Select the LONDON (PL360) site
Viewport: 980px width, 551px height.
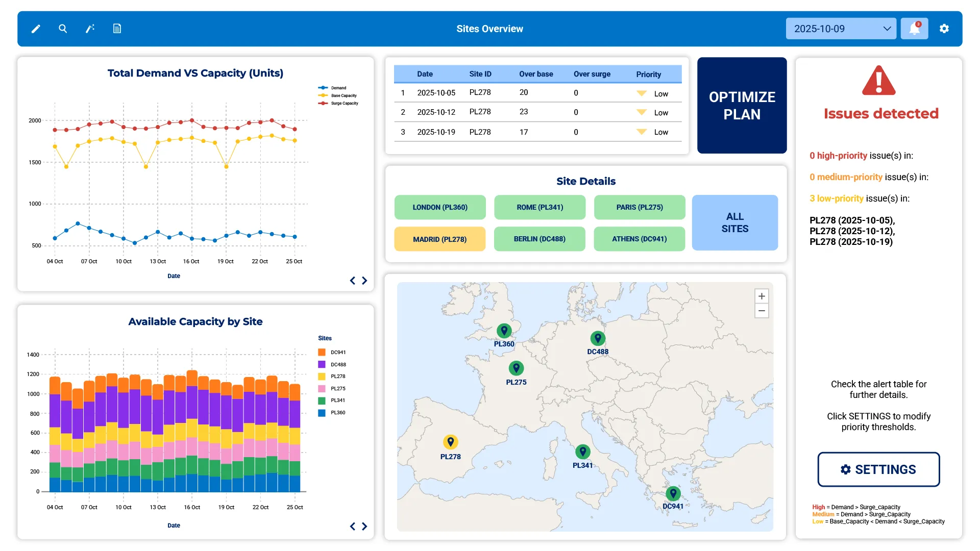point(440,207)
